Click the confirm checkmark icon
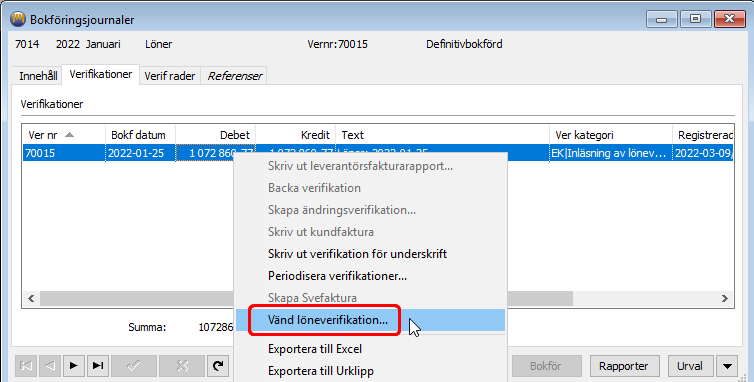 [x=134, y=366]
